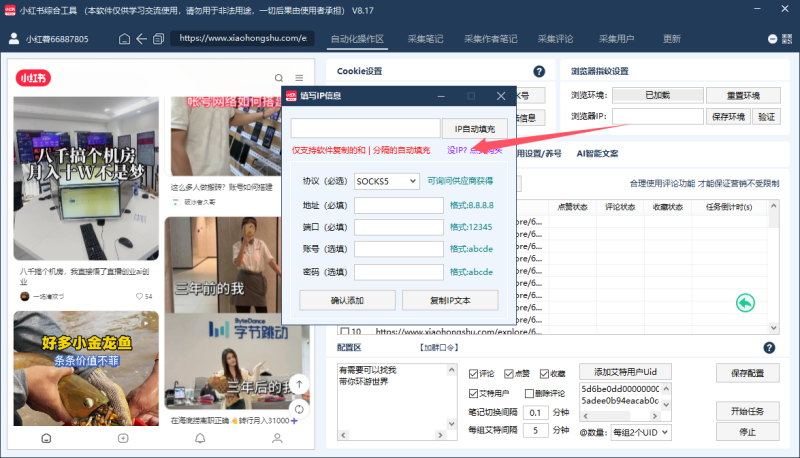Click the URL address bar
Image resolution: width=800 pixels, height=458 pixels.
point(242,39)
